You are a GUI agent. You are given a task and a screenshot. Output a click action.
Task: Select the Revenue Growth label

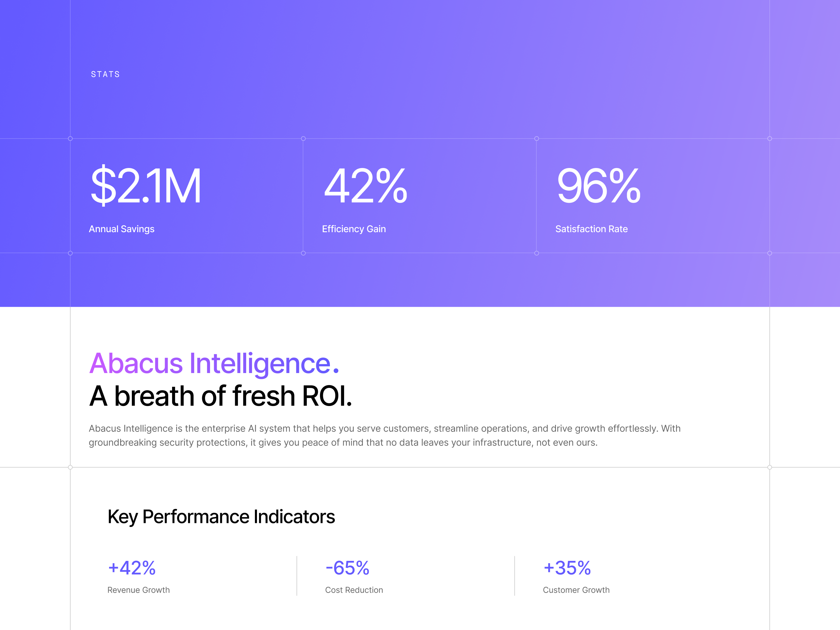point(139,590)
